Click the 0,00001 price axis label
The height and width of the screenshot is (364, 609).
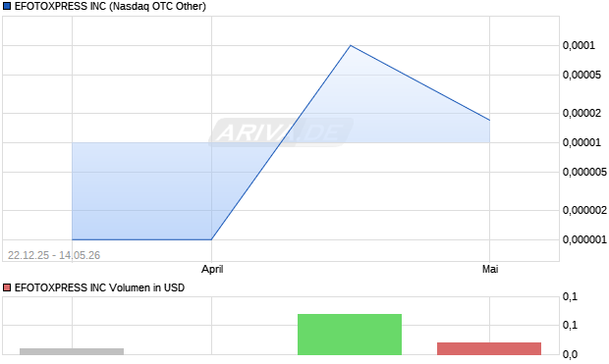(x=581, y=142)
